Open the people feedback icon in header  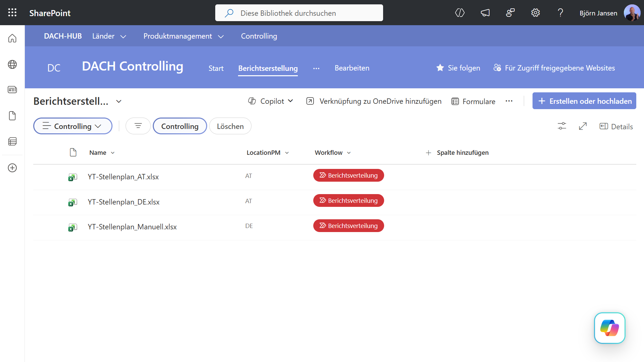[x=510, y=13]
